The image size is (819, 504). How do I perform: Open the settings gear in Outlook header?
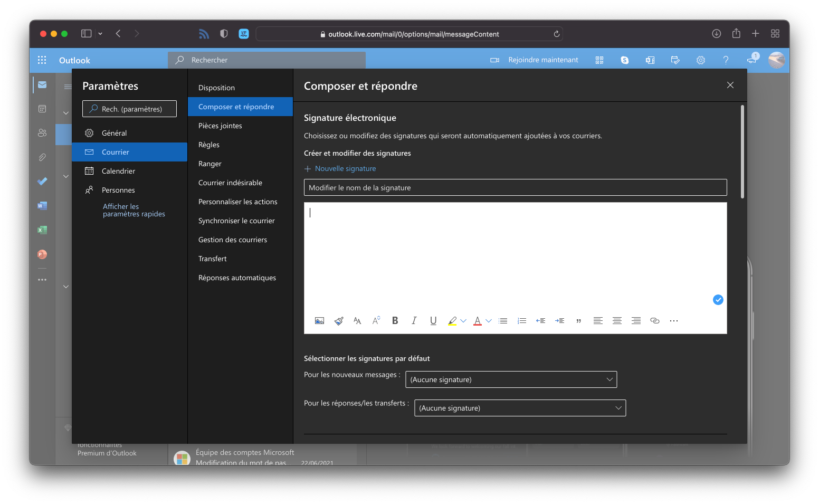pyautogui.click(x=701, y=60)
